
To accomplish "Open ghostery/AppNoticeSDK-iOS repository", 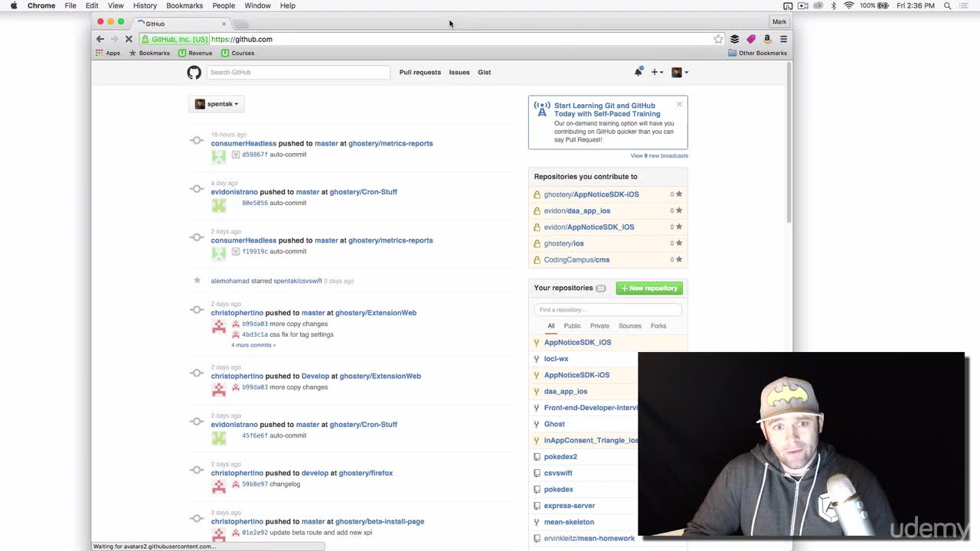I will tap(591, 194).
